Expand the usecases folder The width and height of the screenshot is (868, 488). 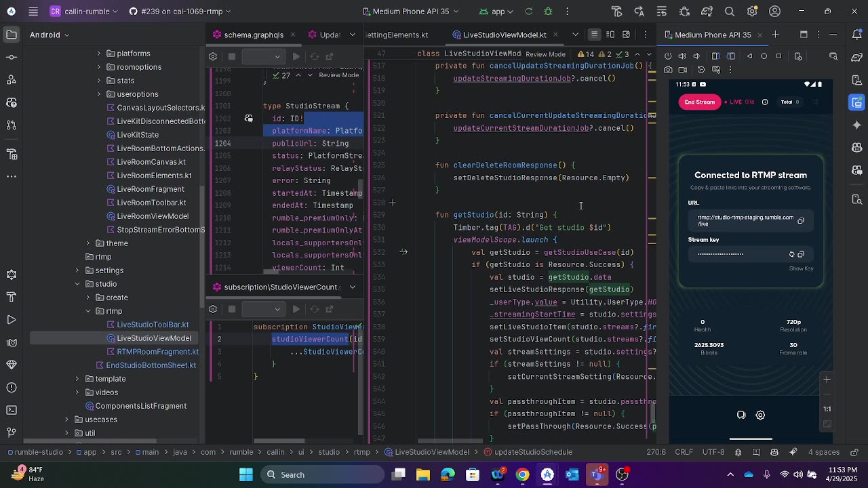click(x=66, y=420)
